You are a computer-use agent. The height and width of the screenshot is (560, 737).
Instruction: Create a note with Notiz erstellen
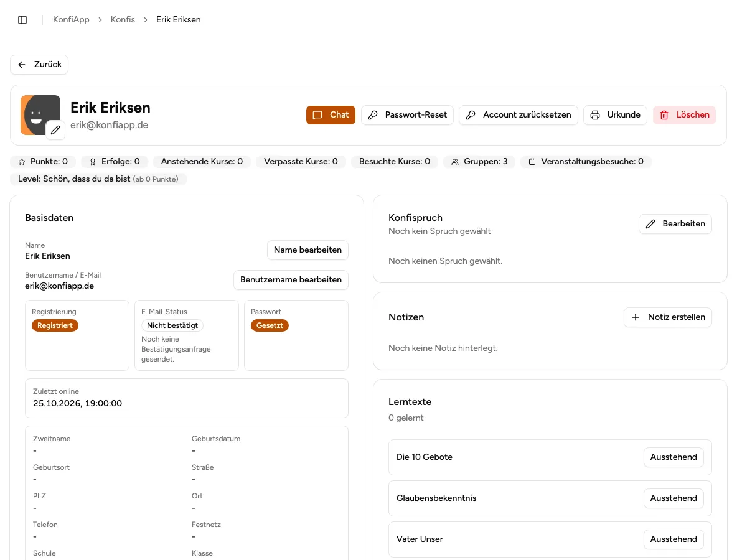667,317
